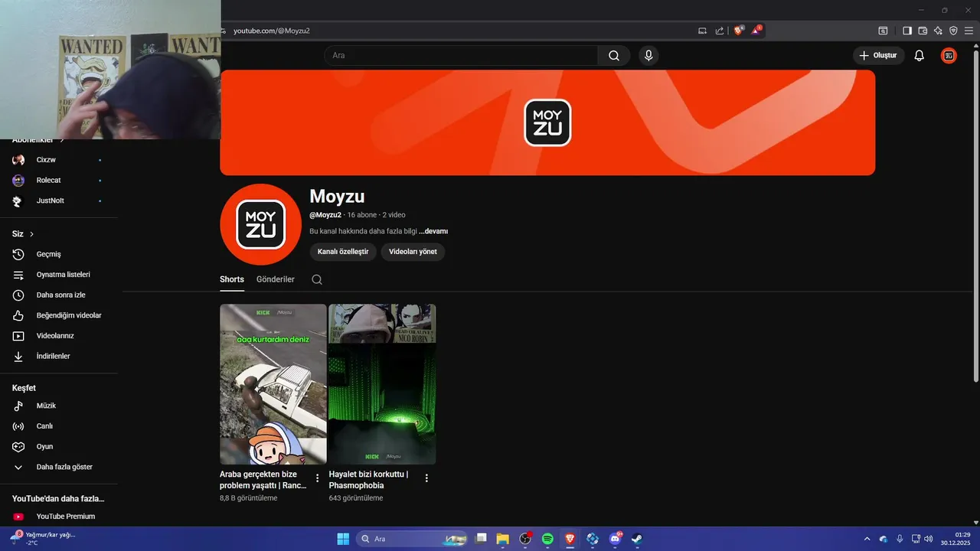The width and height of the screenshot is (980, 551).
Task: Open the Brave VPN shield icon
Action: [x=953, y=31]
